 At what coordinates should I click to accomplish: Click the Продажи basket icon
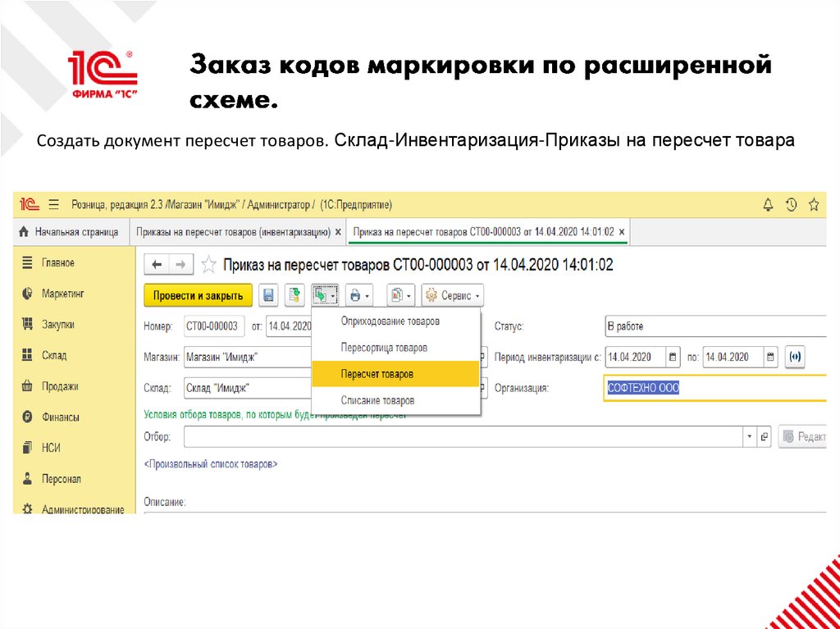pos(27,386)
